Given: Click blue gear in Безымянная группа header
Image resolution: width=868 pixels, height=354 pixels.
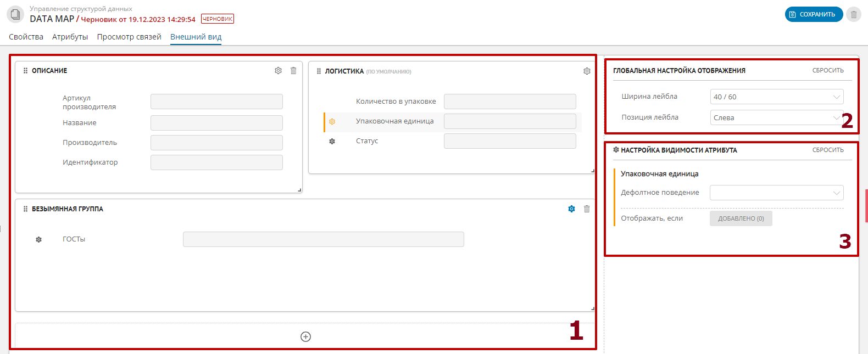Looking at the screenshot, I should (x=571, y=209).
